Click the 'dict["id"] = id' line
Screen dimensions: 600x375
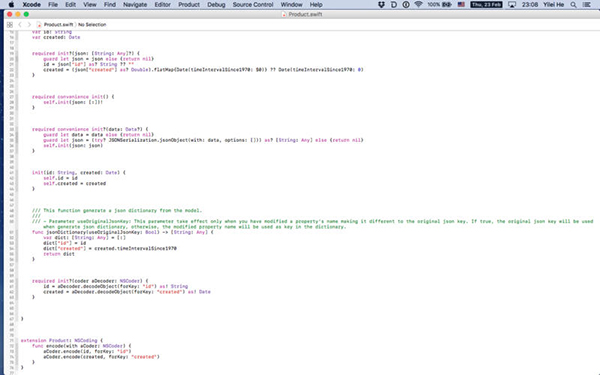click(x=65, y=243)
